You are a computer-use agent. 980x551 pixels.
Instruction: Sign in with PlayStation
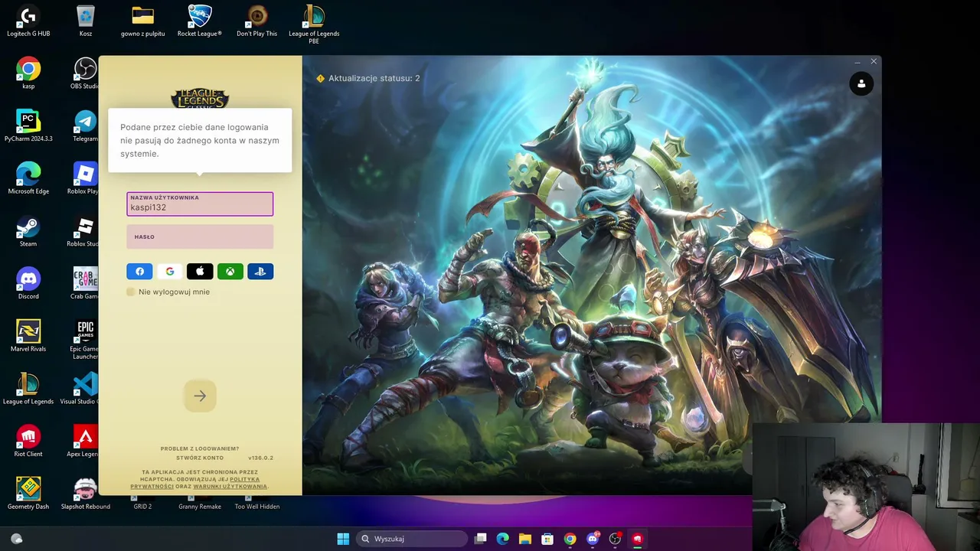[x=260, y=272]
